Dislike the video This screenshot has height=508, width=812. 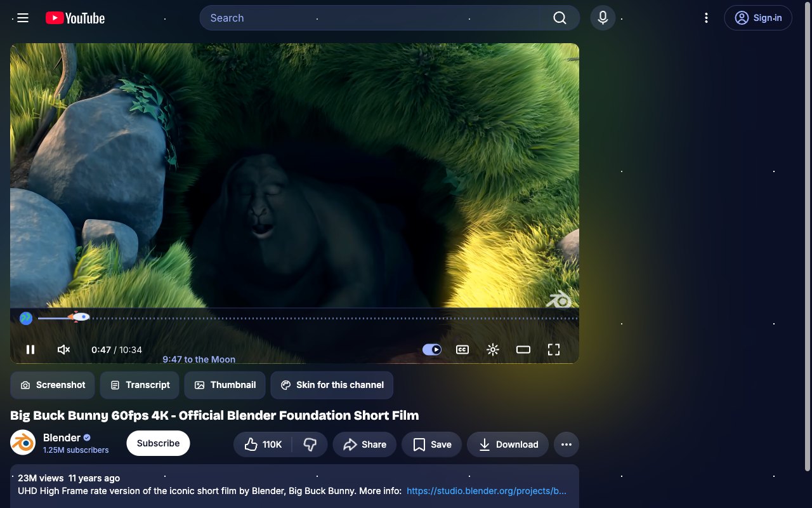(310, 444)
